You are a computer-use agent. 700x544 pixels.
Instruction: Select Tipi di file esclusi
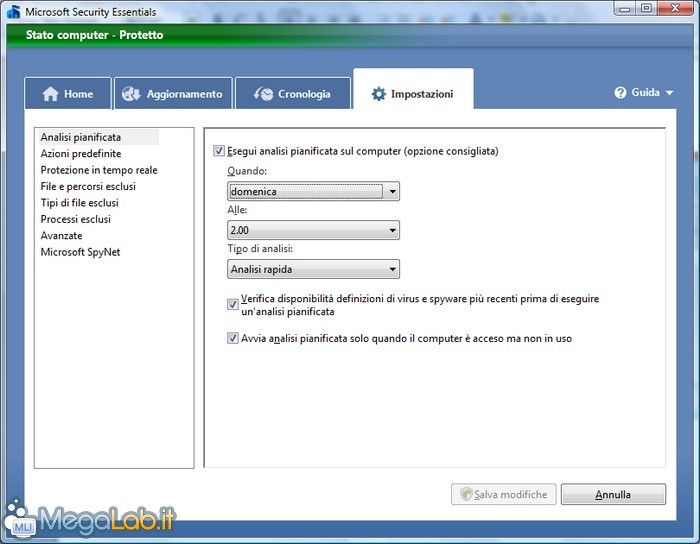[79, 203]
